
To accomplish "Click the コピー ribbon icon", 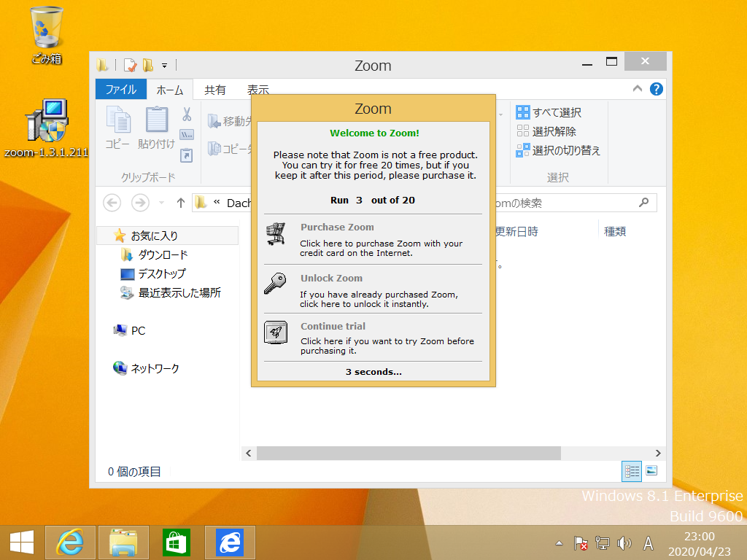I will coord(117,128).
